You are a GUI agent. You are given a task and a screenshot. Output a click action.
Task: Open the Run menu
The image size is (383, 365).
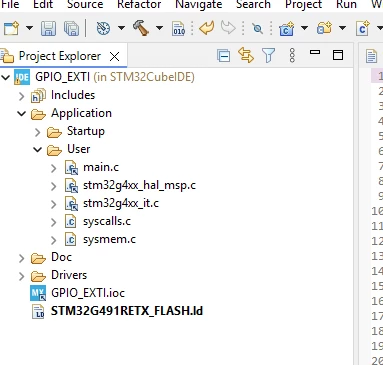[346, 4]
